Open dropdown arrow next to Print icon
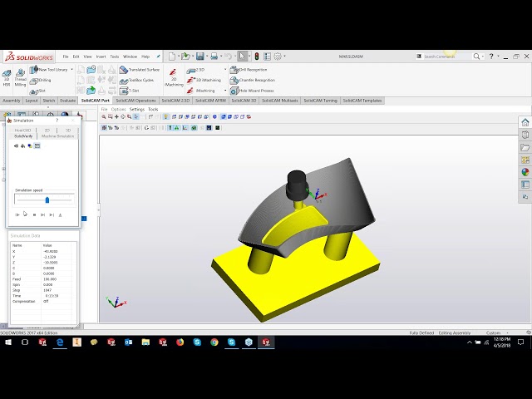The image size is (532, 399). tap(221, 57)
